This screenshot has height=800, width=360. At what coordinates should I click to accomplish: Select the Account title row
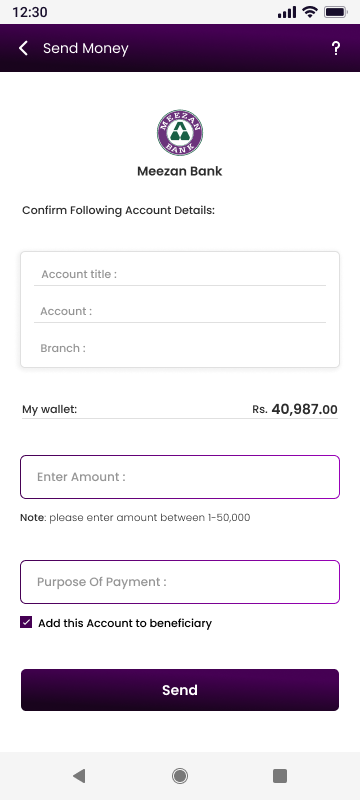tap(180, 274)
